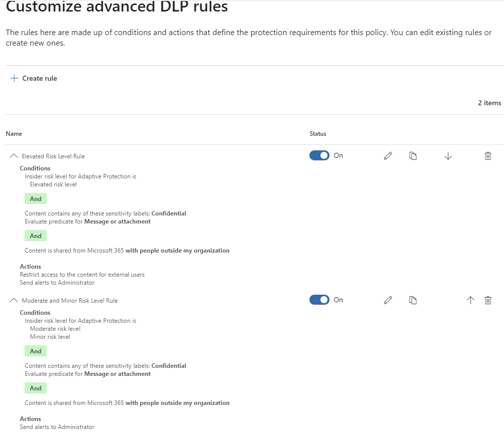Click the Status column header
504x433 pixels.
click(318, 134)
